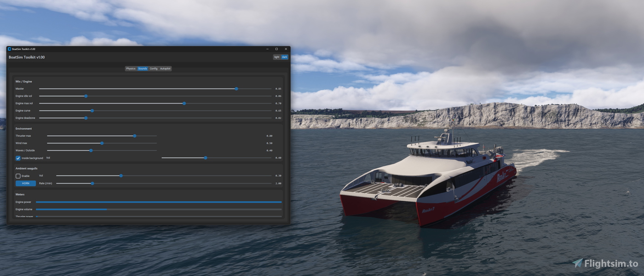Open the Config tab
Viewport: 644px width, 276px height.
coord(153,68)
